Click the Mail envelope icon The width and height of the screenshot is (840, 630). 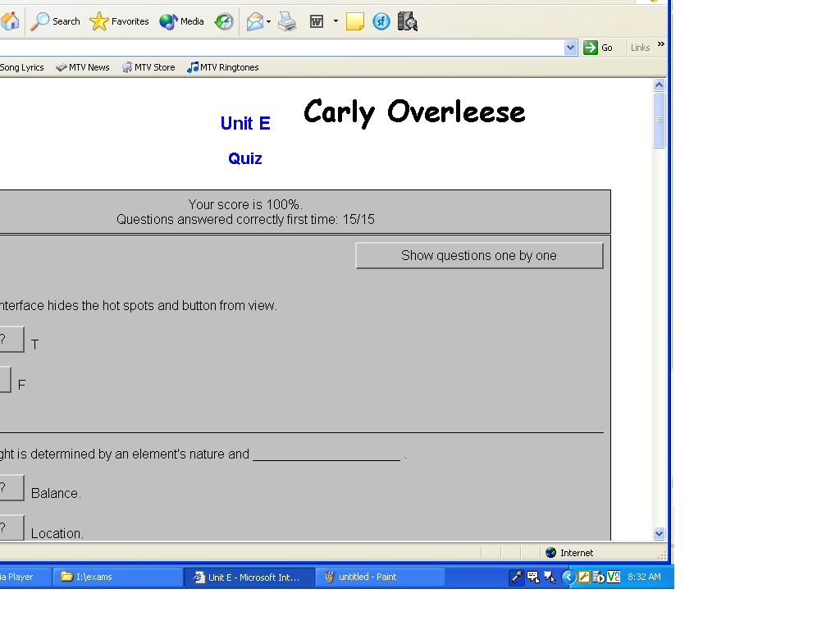point(255,21)
